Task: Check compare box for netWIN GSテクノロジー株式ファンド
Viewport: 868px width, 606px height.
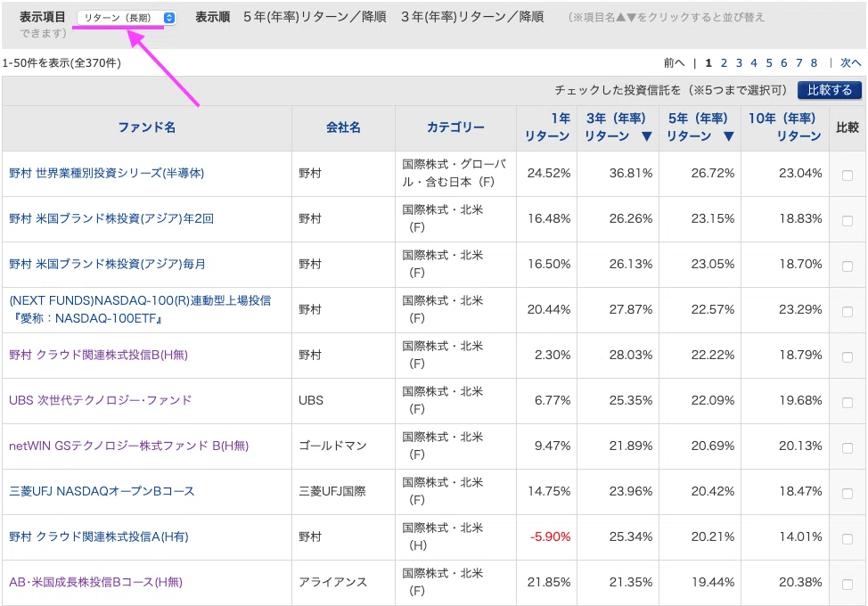Action: pos(847,447)
